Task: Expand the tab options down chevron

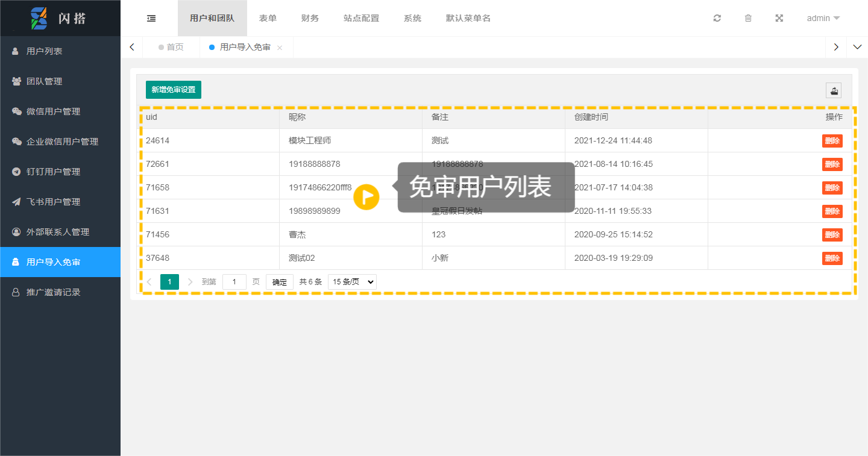Action: click(857, 47)
